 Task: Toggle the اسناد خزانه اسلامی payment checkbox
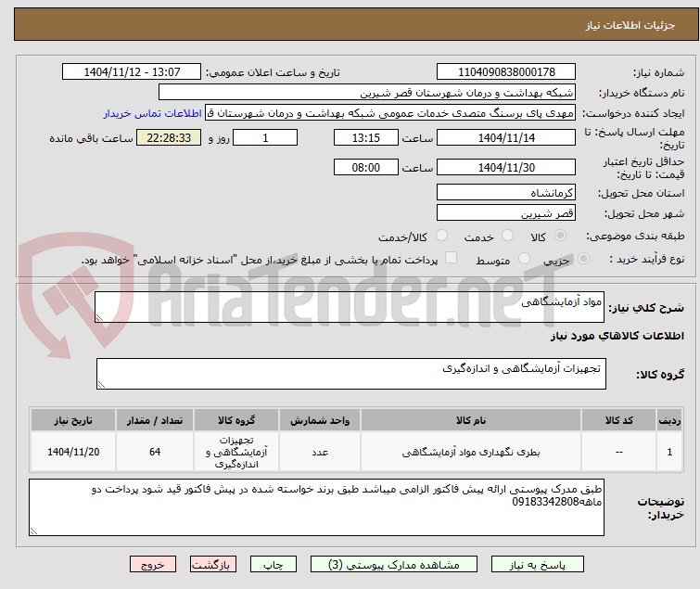(452, 258)
